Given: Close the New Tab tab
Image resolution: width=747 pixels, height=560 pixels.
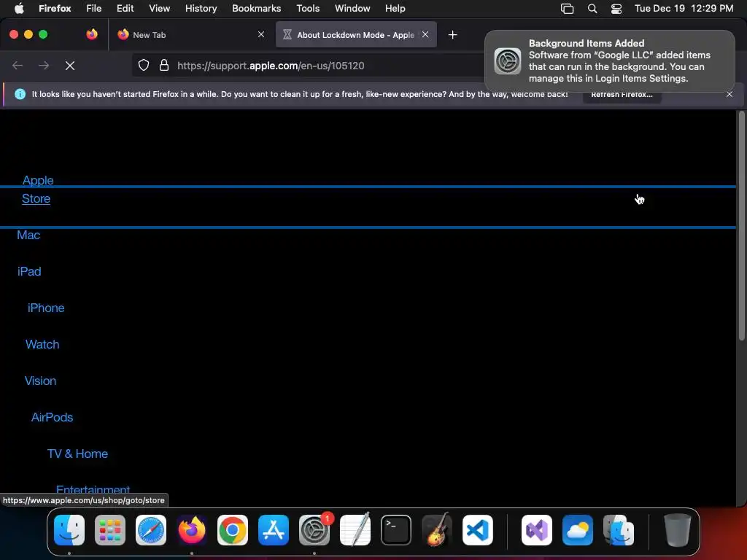Looking at the screenshot, I should (261, 34).
